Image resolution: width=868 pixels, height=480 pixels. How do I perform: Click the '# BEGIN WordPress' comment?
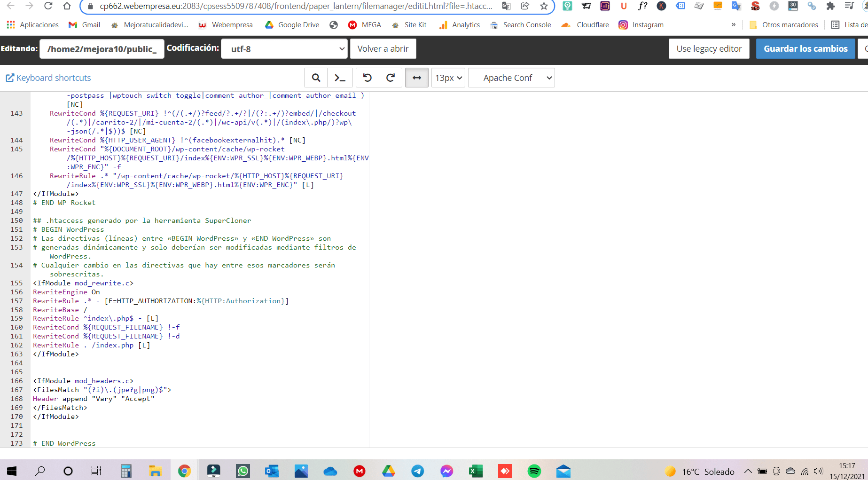[x=69, y=229]
